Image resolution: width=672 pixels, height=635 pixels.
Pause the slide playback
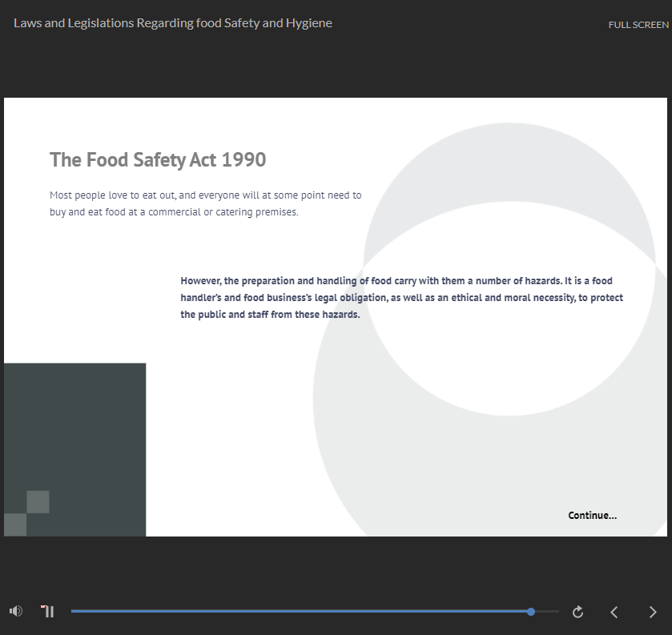pyautogui.click(x=48, y=612)
